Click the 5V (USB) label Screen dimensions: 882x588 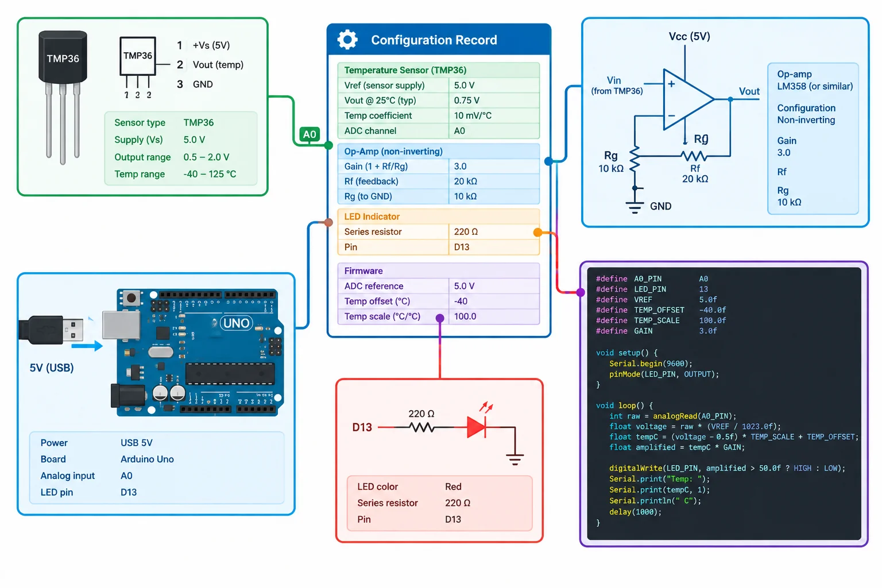52,368
